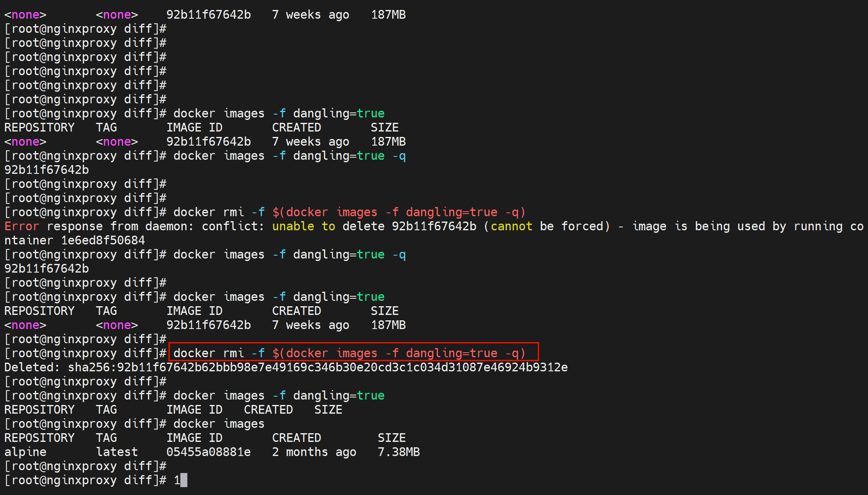Click the yellow "cannot" word
The width and height of the screenshot is (868, 495).
(511, 226)
